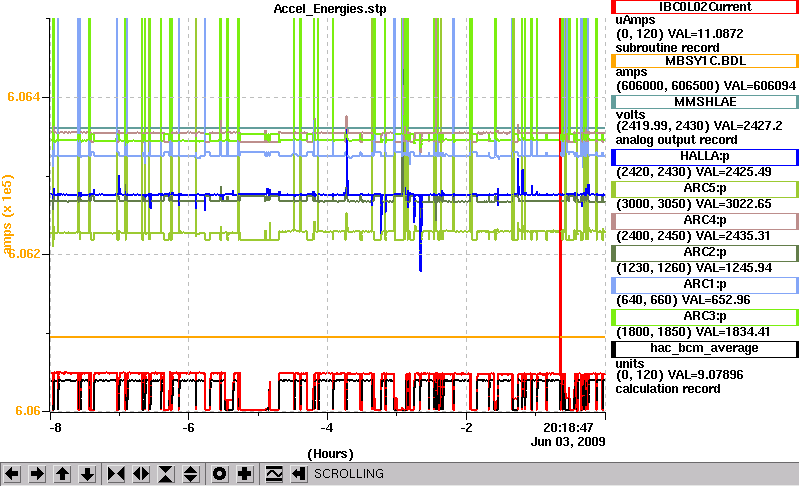Screen dimensions: 799x486
Task: Click the Jun 03, 2009 date label
Action: point(568,442)
